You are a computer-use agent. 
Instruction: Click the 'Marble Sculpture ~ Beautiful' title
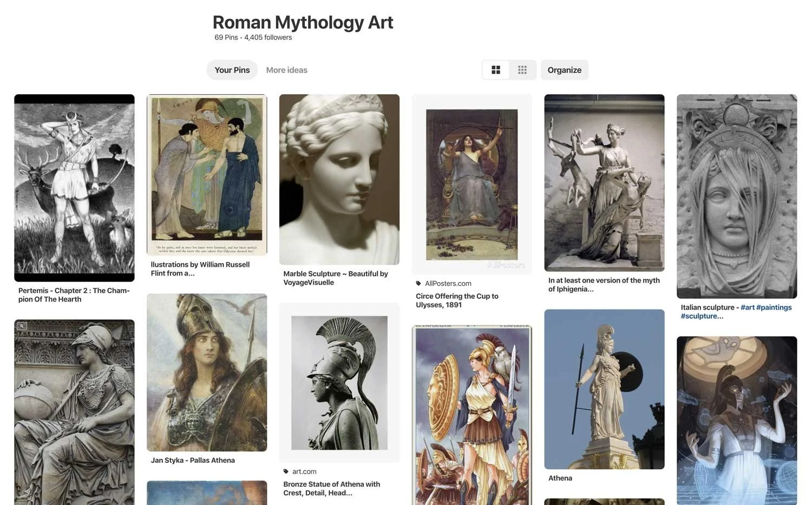tap(336, 278)
